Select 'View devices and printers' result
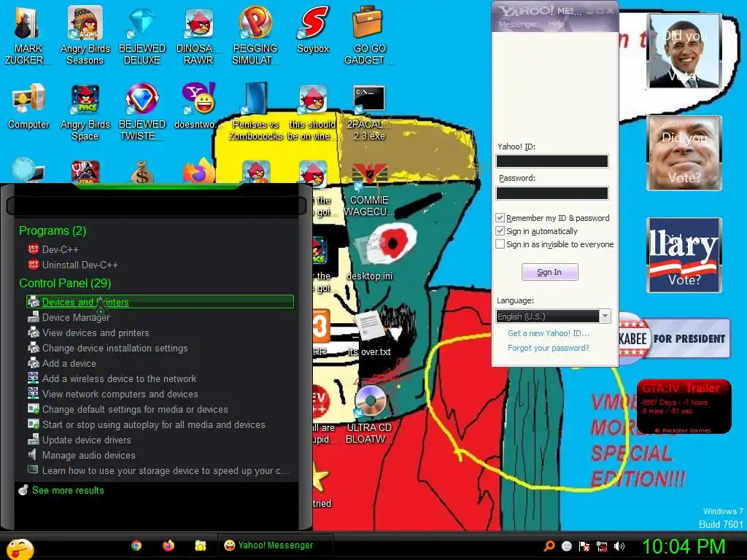The image size is (747, 560). tap(160, 332)
